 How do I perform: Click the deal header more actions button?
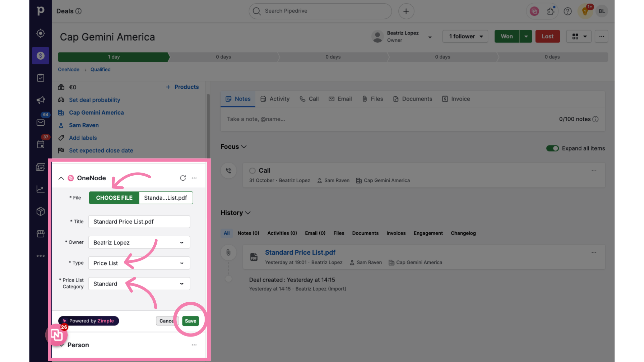tap(601, 36)
